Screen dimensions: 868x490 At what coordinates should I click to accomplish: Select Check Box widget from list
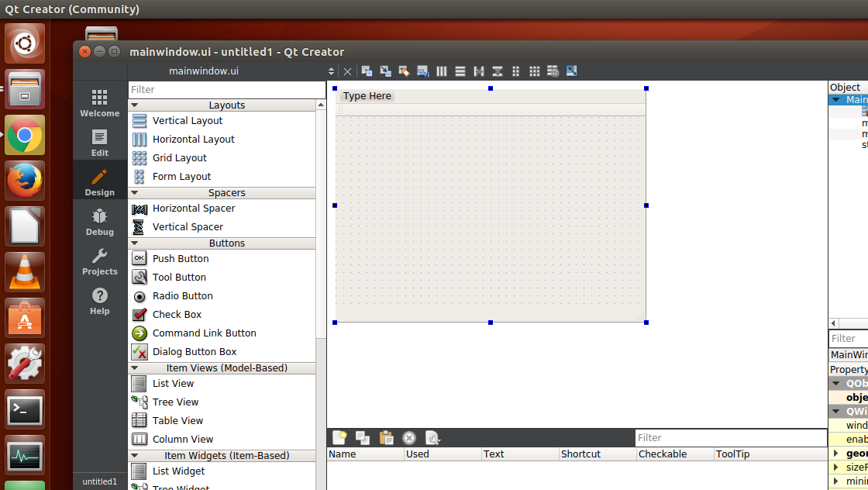[177, 314]
